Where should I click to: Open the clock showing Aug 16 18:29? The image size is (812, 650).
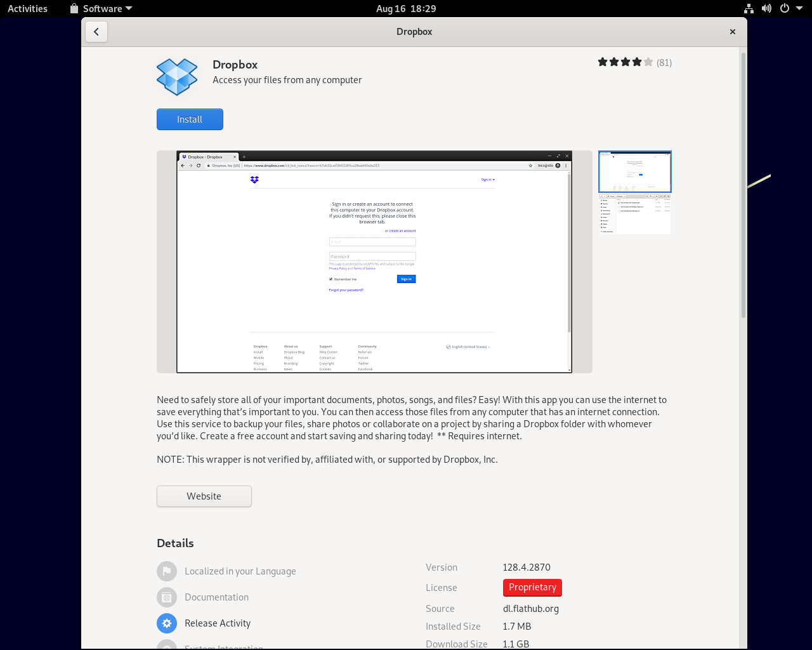click(x=406, y=9)
